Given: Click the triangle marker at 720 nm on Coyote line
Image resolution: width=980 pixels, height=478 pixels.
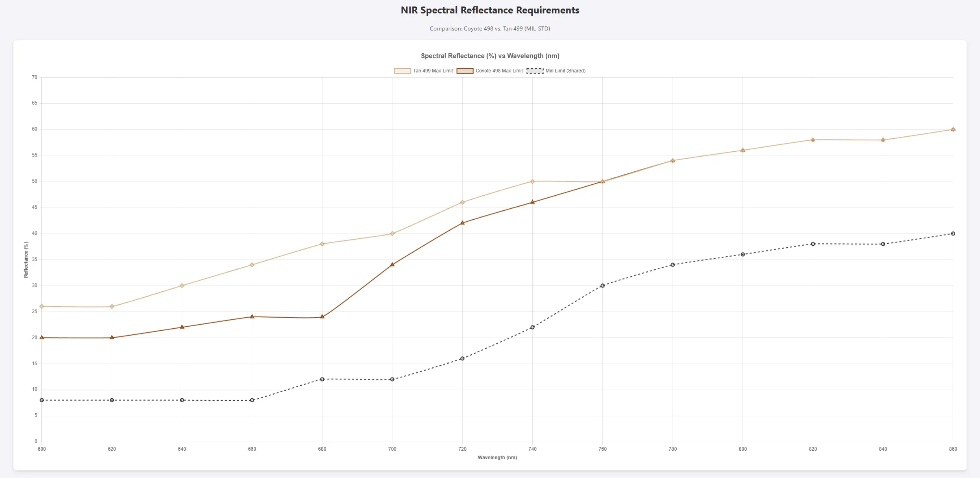Looking at the screenshot, I should click(x=462, y=223).
